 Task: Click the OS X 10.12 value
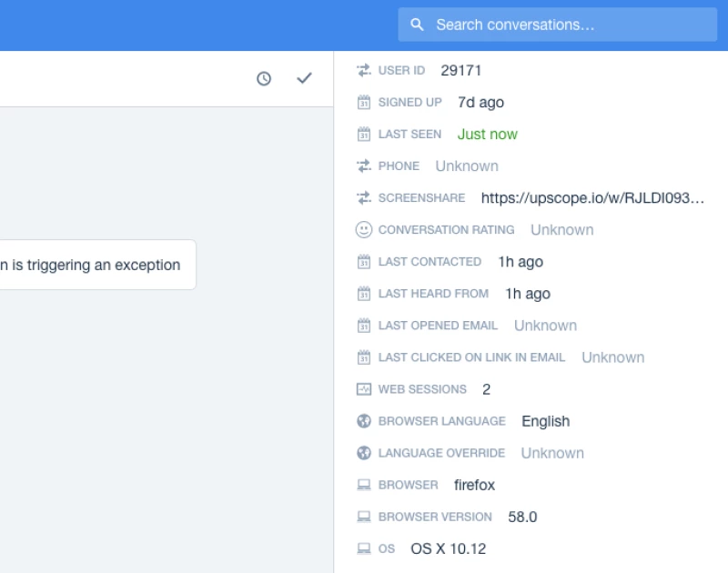click(448, 549)
